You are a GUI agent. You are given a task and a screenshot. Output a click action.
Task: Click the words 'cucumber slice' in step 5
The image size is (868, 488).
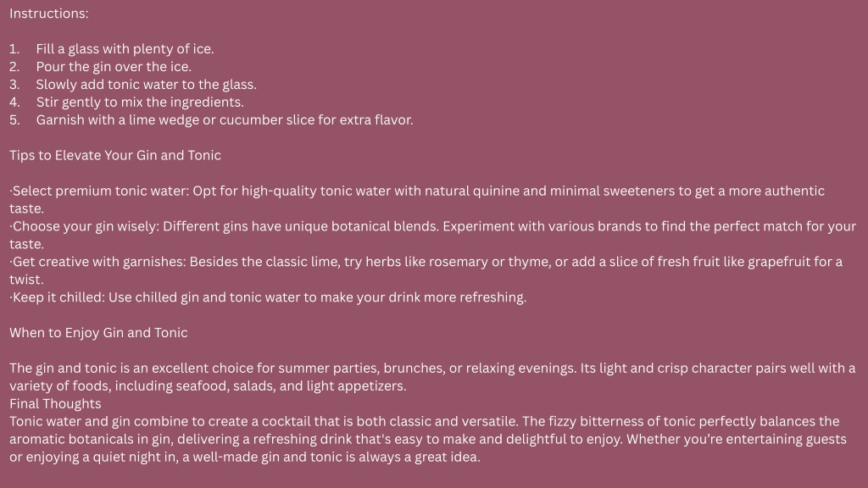[267, 120]
